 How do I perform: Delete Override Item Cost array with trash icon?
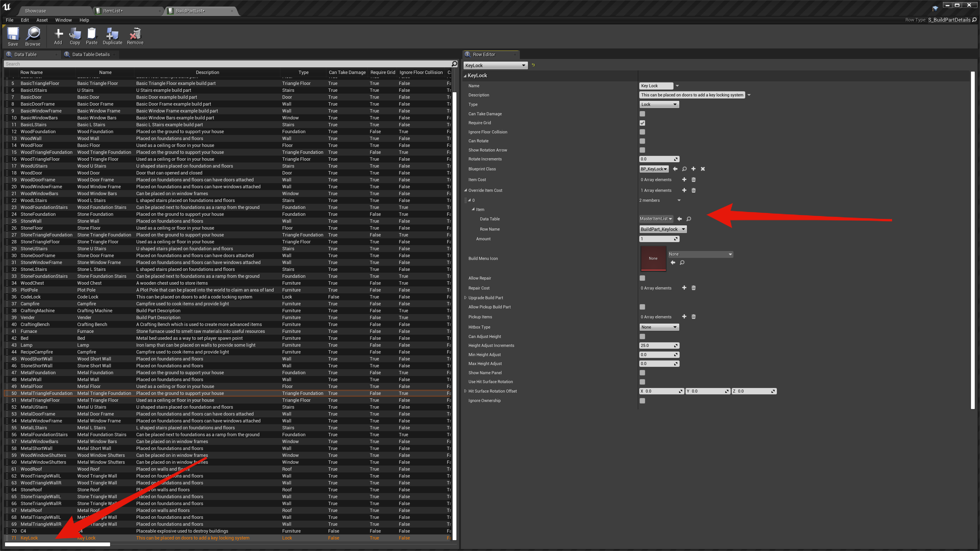point(693,190)
